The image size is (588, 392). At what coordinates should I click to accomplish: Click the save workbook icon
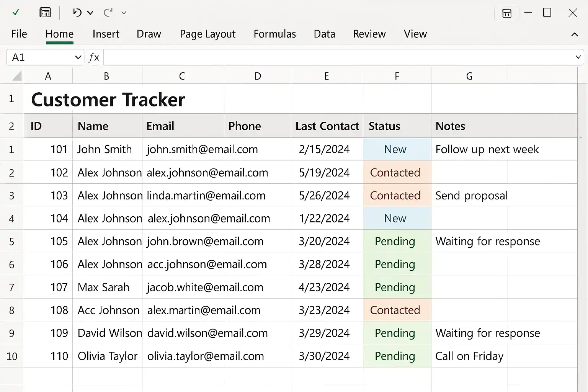click(45, 13)
